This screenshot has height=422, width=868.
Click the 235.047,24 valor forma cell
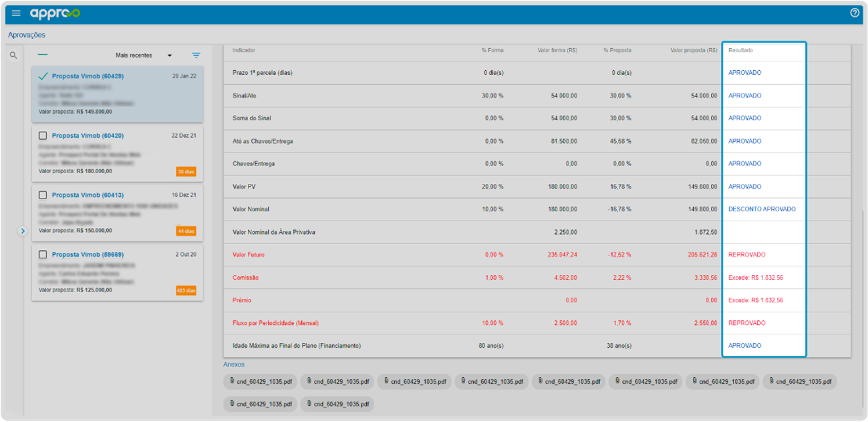(562, 255)
